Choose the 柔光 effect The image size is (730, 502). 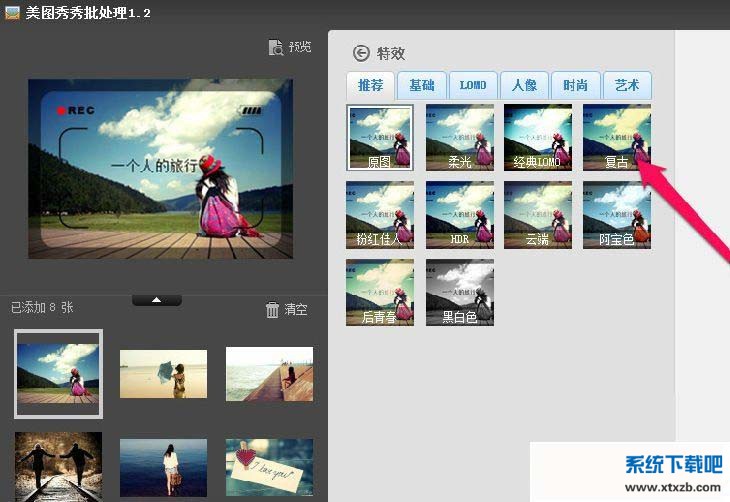[459, 137]
